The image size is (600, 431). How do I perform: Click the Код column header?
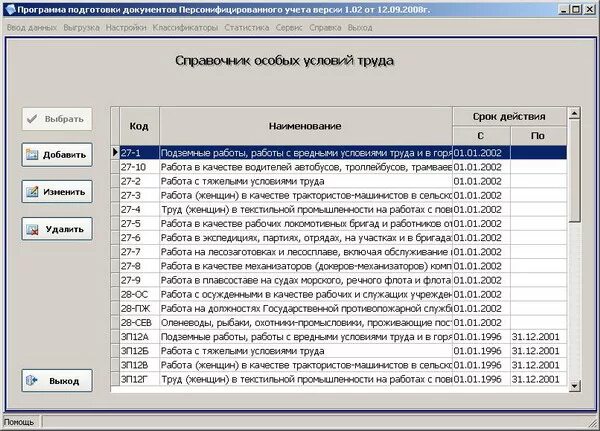point(139,126)
